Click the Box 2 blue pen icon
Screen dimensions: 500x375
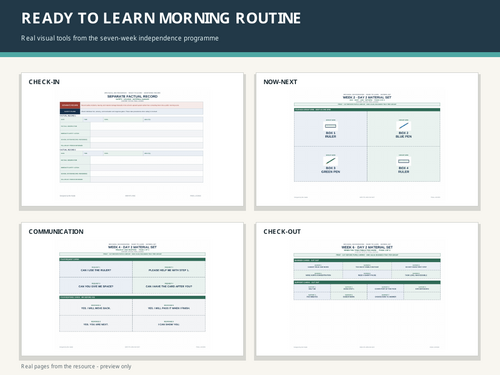[x=403, y=126]
